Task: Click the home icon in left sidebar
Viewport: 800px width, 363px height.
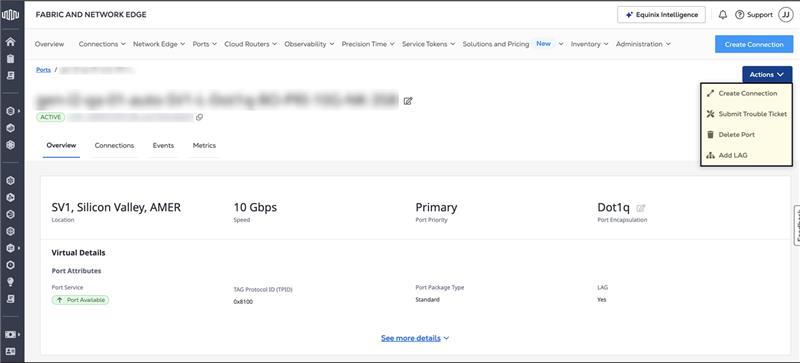Action: tap(10, 42)
